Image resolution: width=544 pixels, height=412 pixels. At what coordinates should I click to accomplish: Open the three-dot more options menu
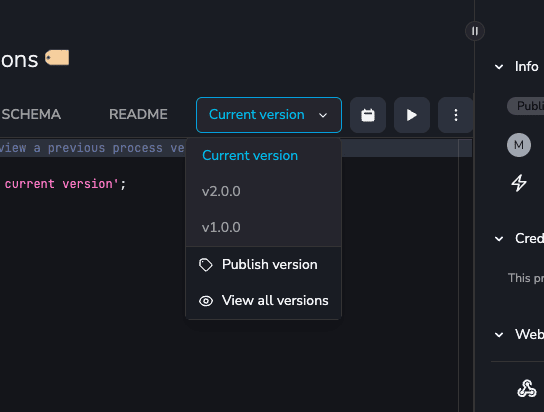[456, 115]
